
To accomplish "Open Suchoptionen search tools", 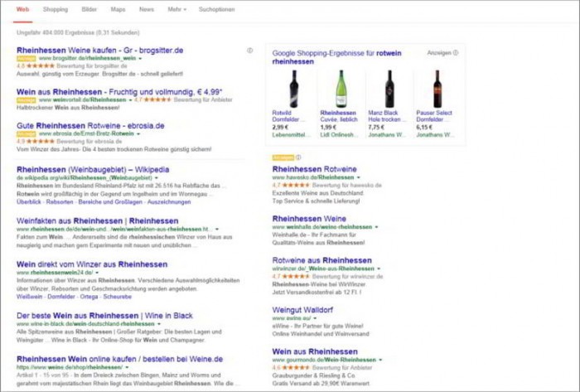I will click(217, 9).
